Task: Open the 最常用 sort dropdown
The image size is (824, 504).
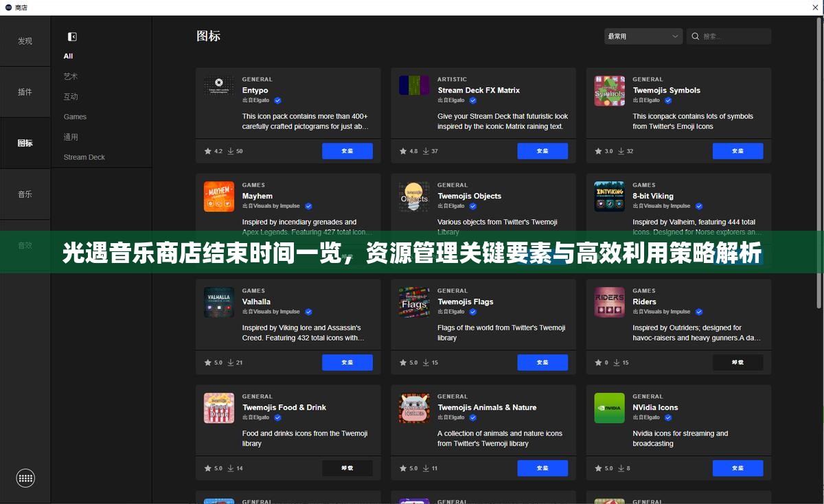Action: coord(643,36)
